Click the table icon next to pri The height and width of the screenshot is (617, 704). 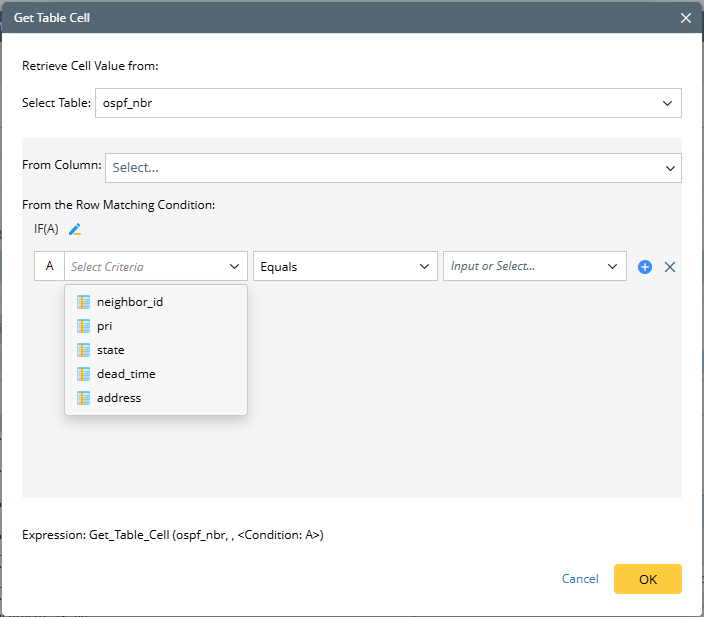(x=84, y=326)
